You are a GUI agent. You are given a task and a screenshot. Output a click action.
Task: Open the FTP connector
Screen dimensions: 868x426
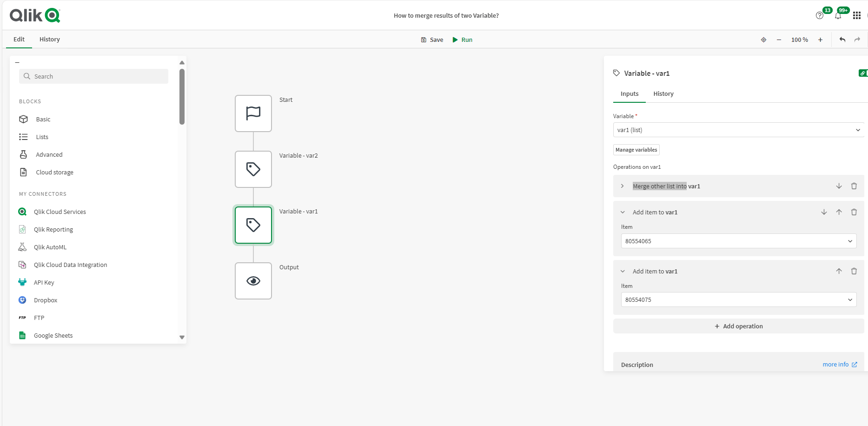[x=31, y=318]
